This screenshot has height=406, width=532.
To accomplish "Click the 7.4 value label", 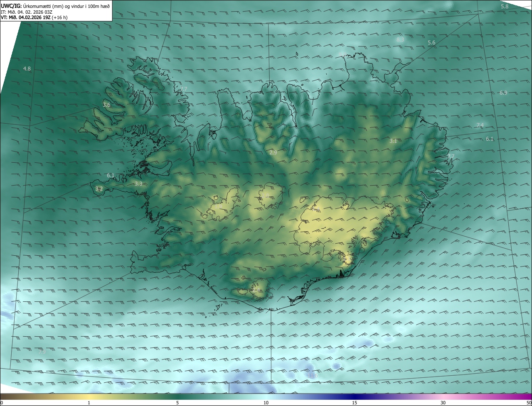I will pyautogui.click(x=480, y=125).
